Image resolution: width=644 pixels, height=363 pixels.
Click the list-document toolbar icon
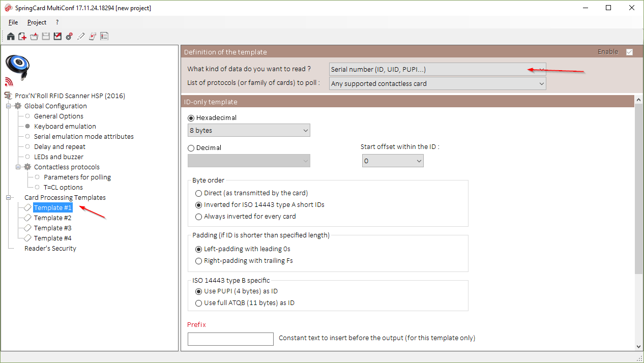(x=104, y=36)
